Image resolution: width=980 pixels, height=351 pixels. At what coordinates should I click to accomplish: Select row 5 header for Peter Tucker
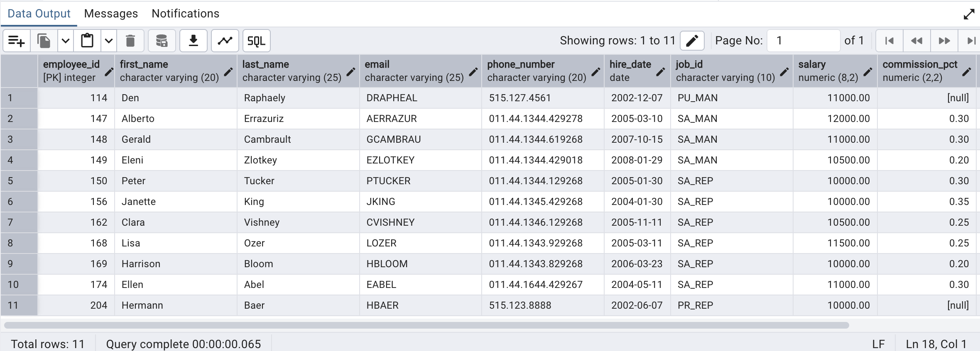[19, 181]
